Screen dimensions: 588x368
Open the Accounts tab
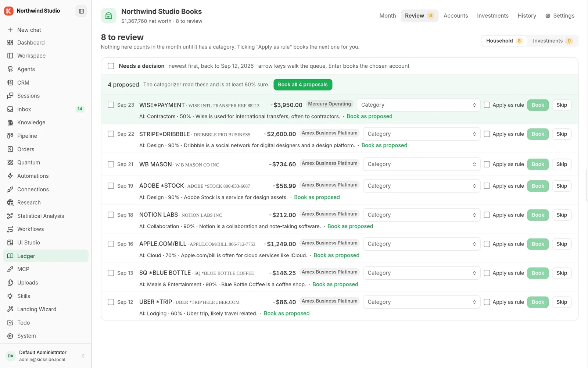456,16
